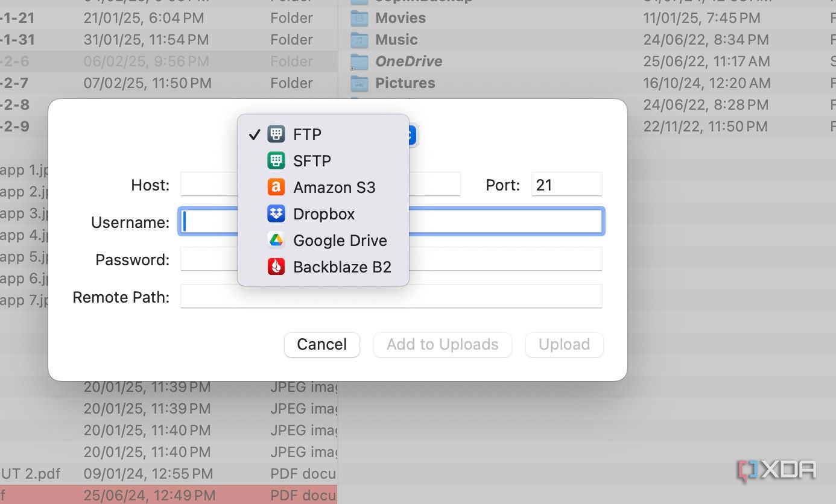Screen dimensions: 836x504
Task: Select Amazon S3 from the protocol list
Action: point(334,187)
